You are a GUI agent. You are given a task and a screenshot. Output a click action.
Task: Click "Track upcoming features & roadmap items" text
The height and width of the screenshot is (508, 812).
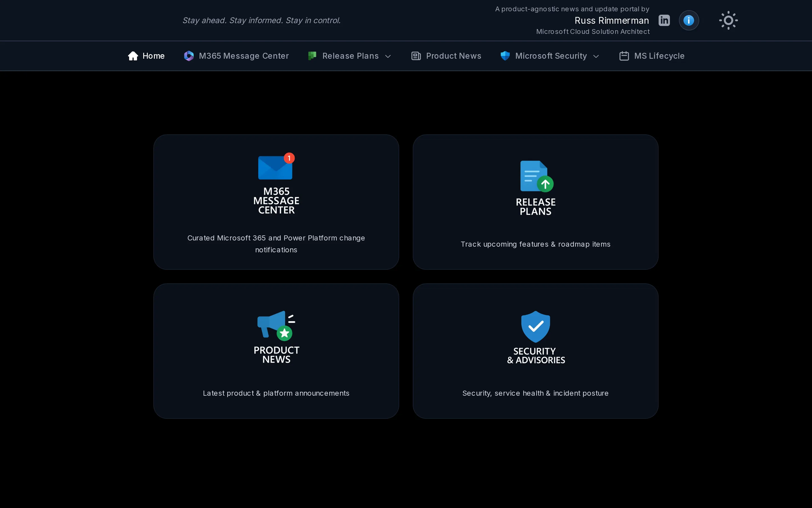[x=535, y=244]
